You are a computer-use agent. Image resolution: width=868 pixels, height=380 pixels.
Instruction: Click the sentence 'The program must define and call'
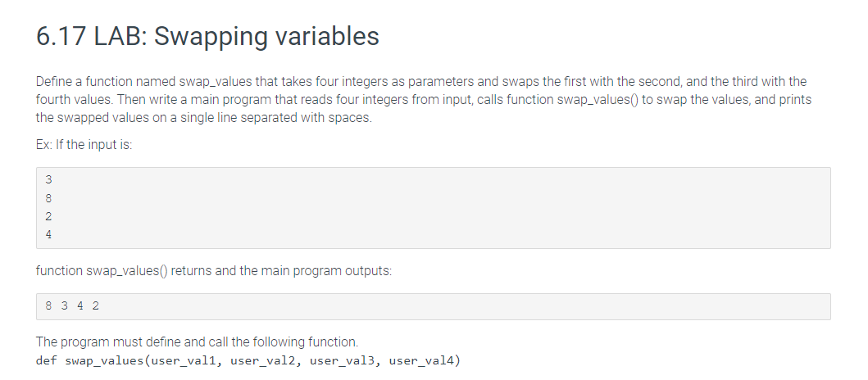click(197, 342)
